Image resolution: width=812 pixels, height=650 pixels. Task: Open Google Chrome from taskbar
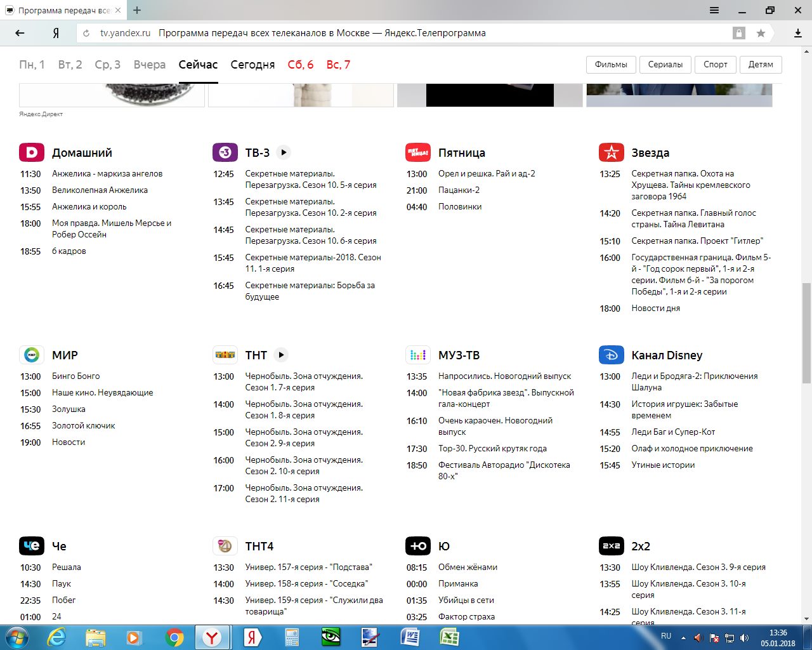[174, 637]
